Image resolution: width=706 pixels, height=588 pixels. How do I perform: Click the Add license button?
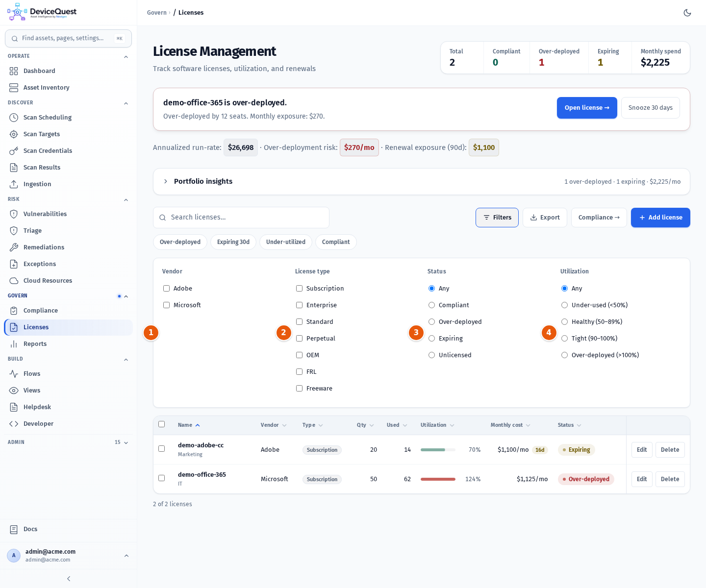pos(660,218)
